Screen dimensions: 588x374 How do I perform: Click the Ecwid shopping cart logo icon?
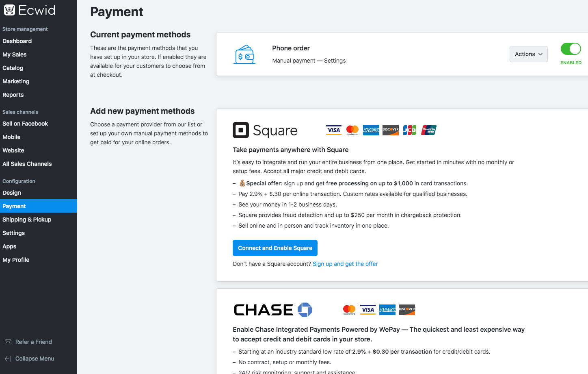9,10
